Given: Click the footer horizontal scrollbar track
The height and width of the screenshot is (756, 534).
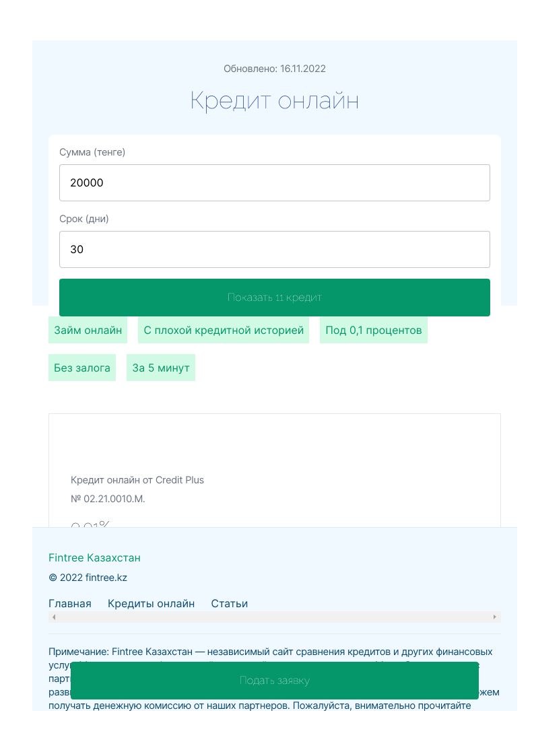Looking at the screenshot, I should (x=274, y=617).
